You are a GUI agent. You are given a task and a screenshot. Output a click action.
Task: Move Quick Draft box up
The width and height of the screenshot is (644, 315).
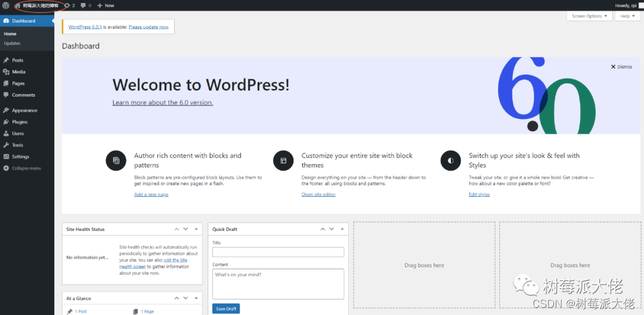[x=323, y=229]
